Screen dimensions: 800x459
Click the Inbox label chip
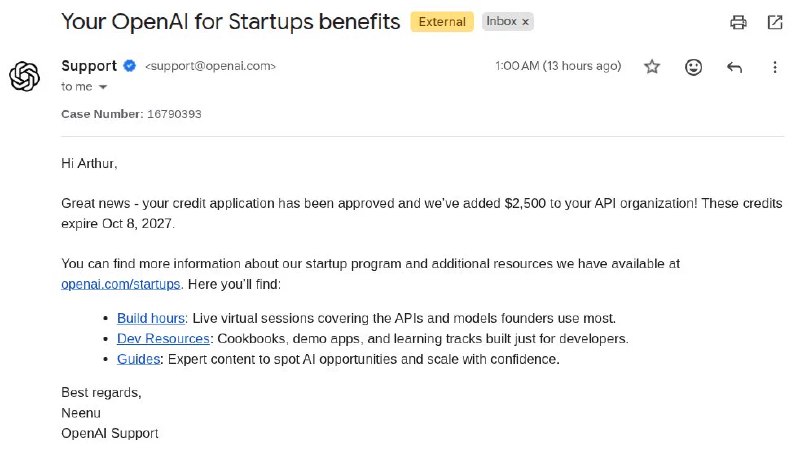click(x=501, y=21)
